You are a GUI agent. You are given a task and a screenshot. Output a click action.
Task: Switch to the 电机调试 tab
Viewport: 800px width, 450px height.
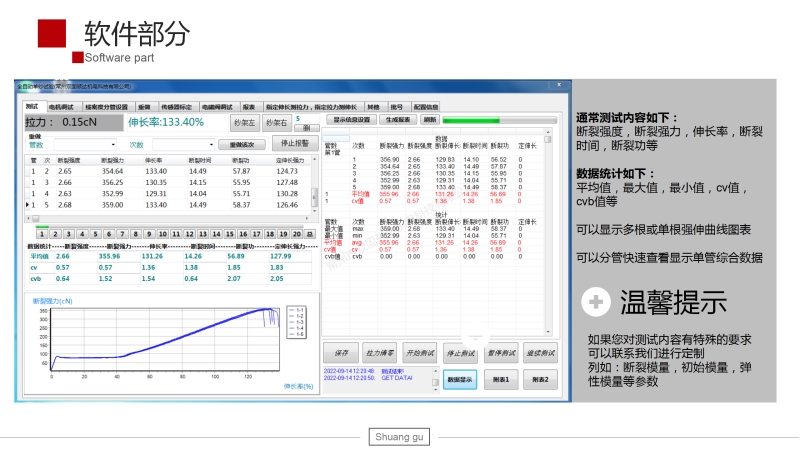click(61, 106)
